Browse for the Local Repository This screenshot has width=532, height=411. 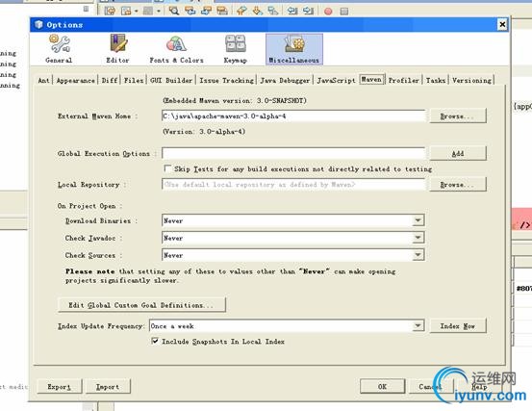[x=458, y=185]
